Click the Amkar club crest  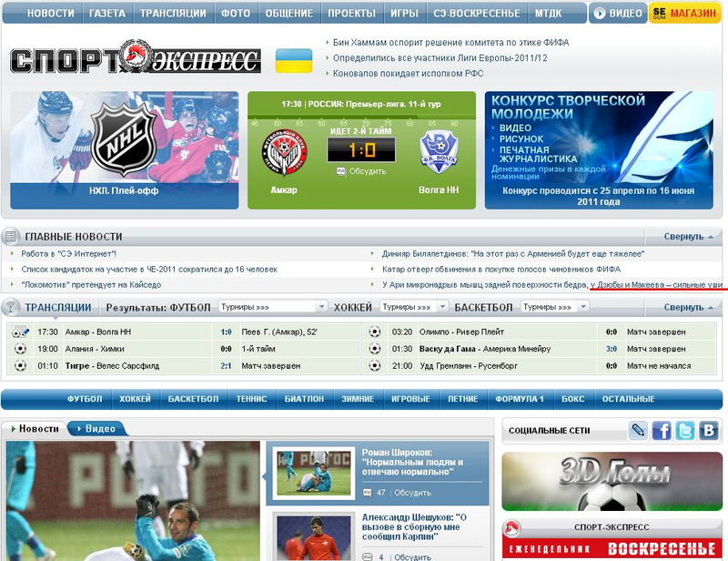coord(284,152)
